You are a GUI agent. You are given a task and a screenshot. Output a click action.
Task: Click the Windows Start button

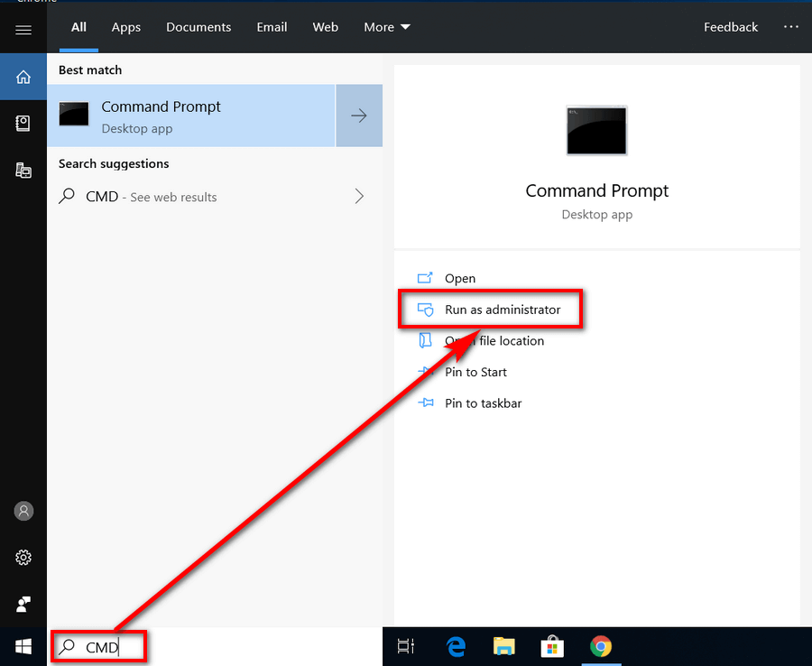click(x=23, y=646)
